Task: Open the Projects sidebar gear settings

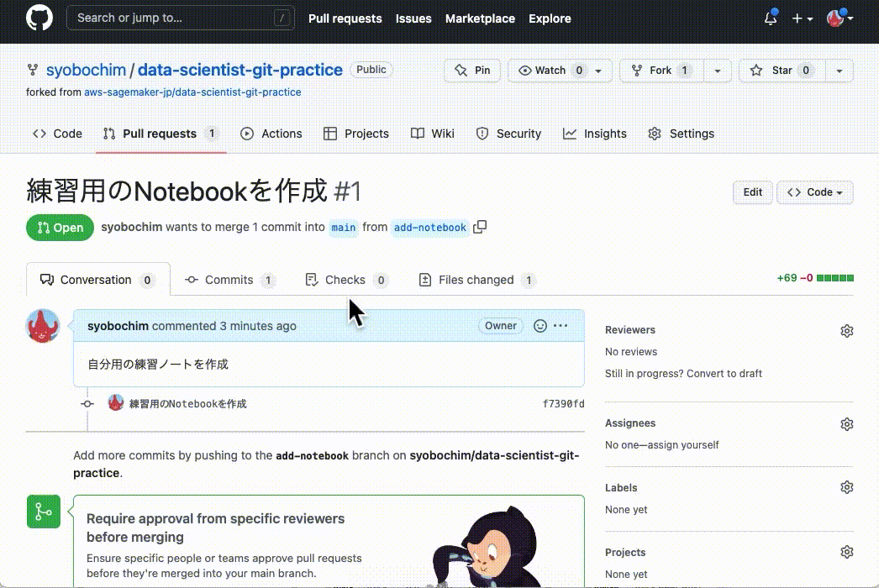Action: (x=846, y=552)
